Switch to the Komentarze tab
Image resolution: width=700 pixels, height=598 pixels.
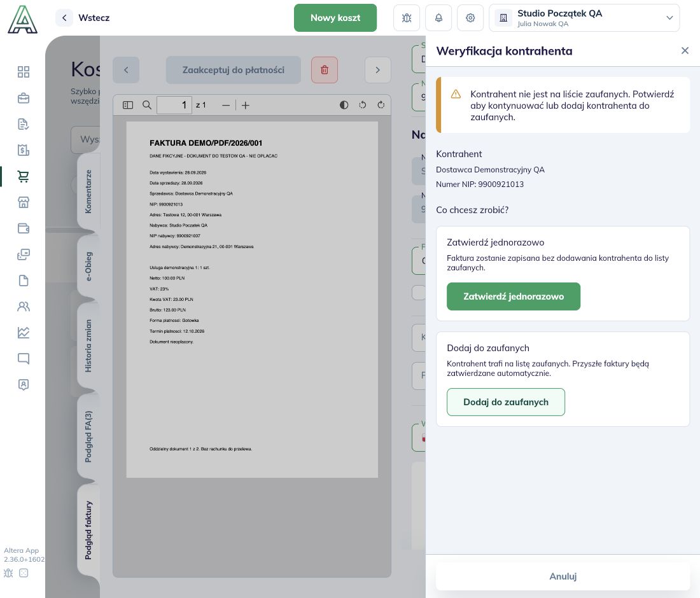(x=88, y=191)
